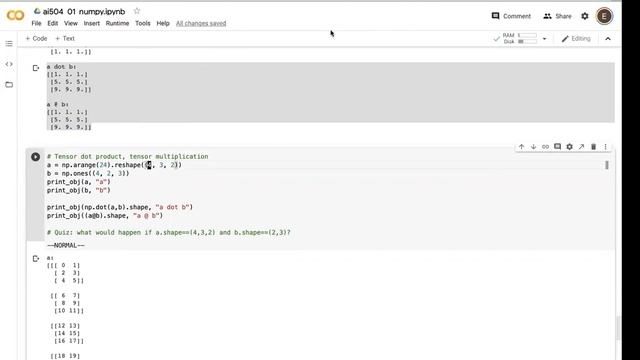Open cell editor settings gear

point(569,147)
